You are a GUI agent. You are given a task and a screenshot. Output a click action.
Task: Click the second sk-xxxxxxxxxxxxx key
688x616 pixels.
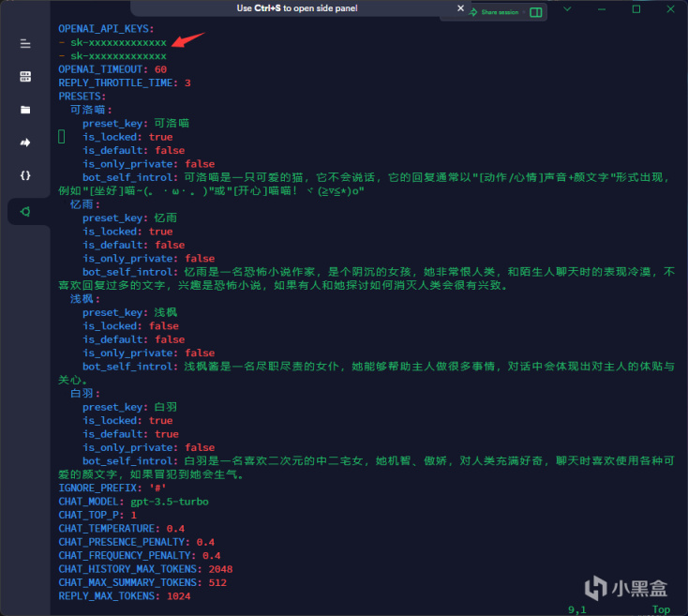click(118, 56)
